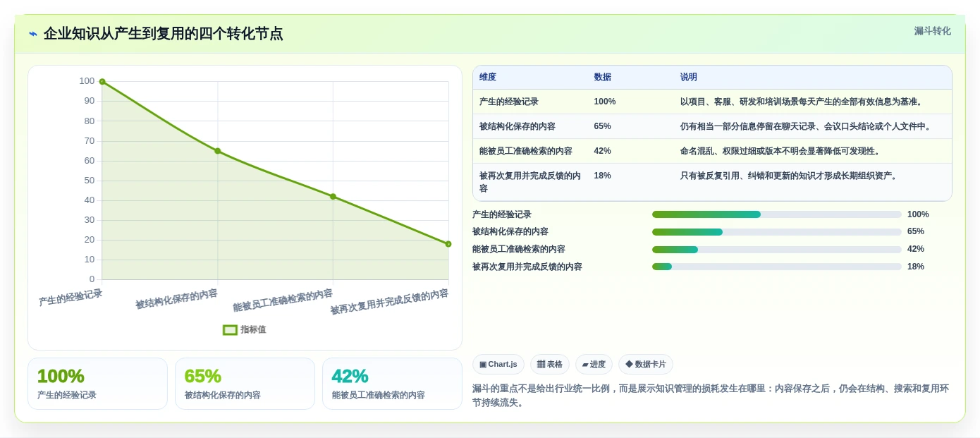Viewport: 980px width, 438px height.
Task: Click the 漏斗转化 badge
Action: 932,31
